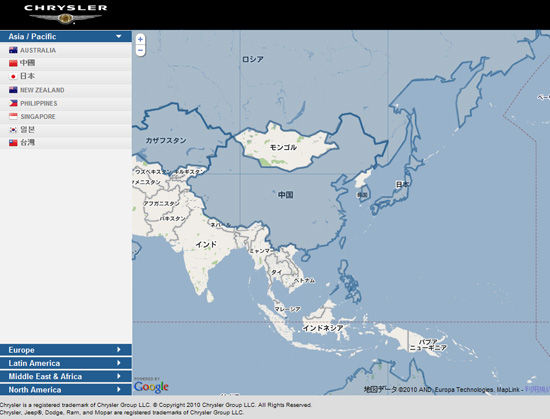Click the ミャンマー label on map
550x419 pixels.
(260, 251)
